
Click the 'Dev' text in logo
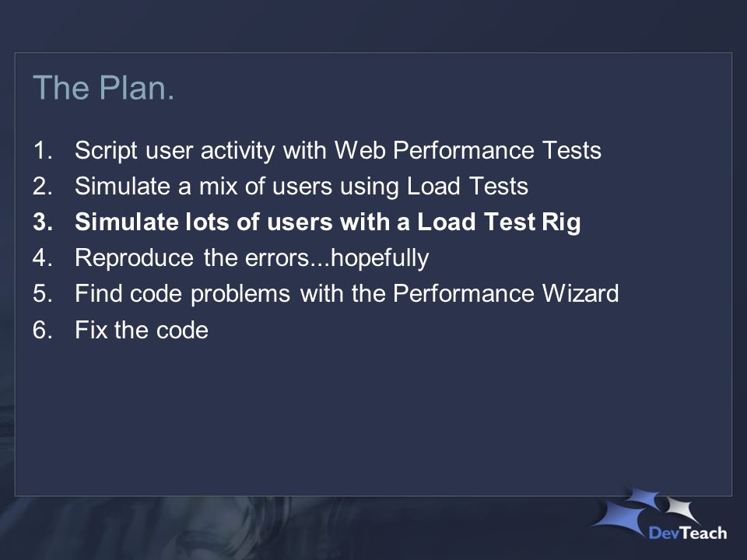(665, 532)
